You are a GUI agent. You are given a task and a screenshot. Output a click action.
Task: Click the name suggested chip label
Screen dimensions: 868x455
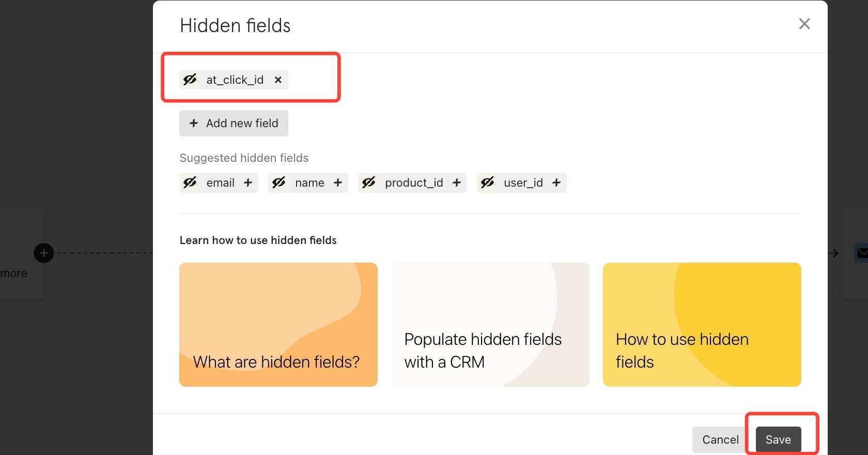click(x=309, y=183)
